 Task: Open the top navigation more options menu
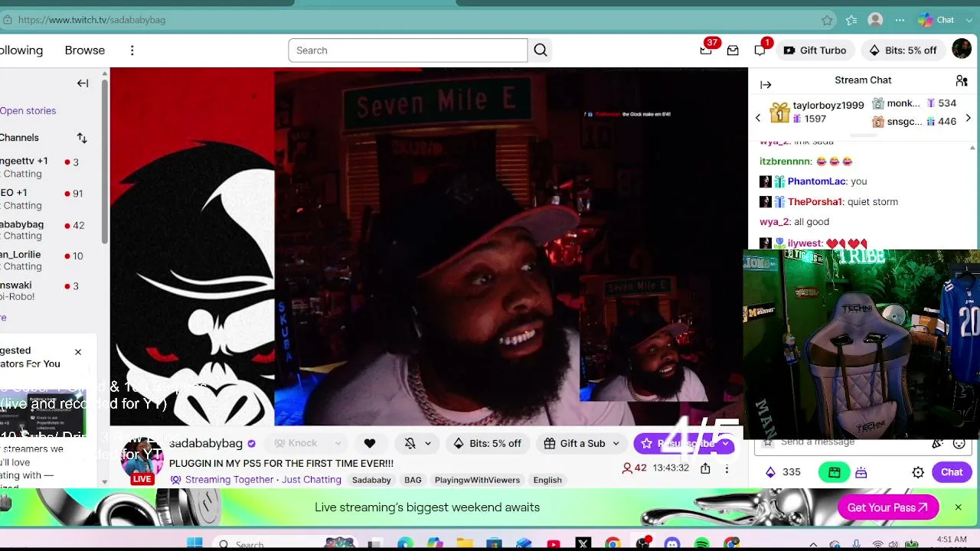coord(132,51)
